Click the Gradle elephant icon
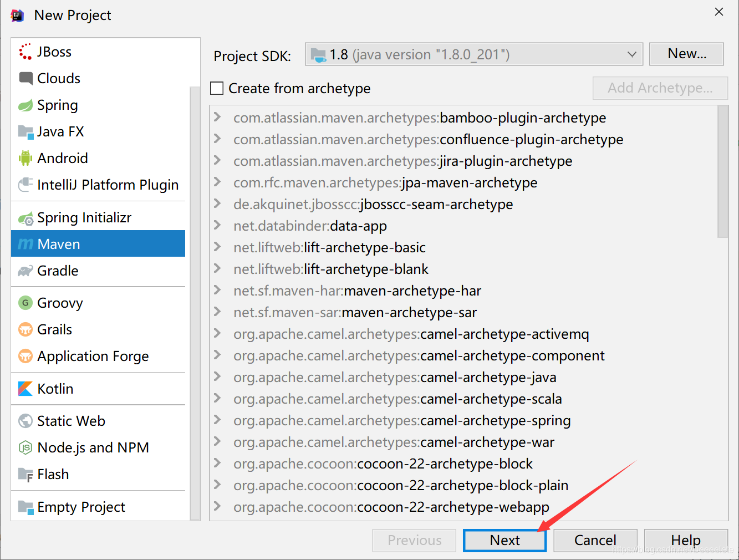Screen dimensions: 739x560 (x=26, y=271)
